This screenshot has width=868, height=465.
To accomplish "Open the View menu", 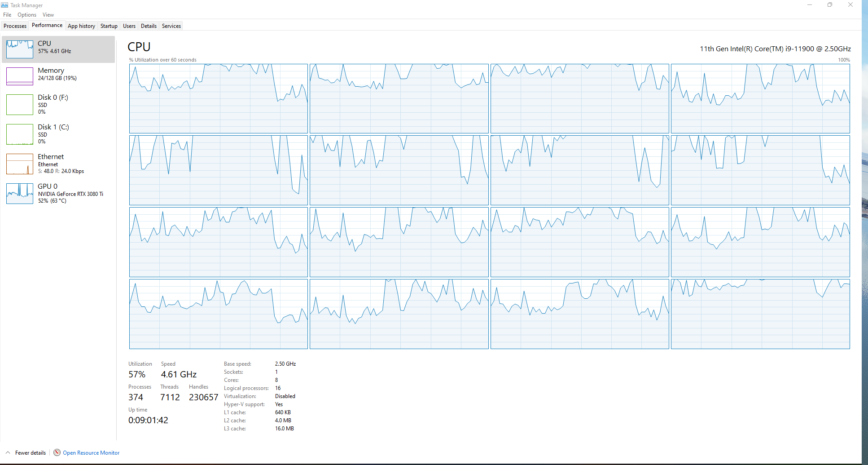I will click(48, 14).
